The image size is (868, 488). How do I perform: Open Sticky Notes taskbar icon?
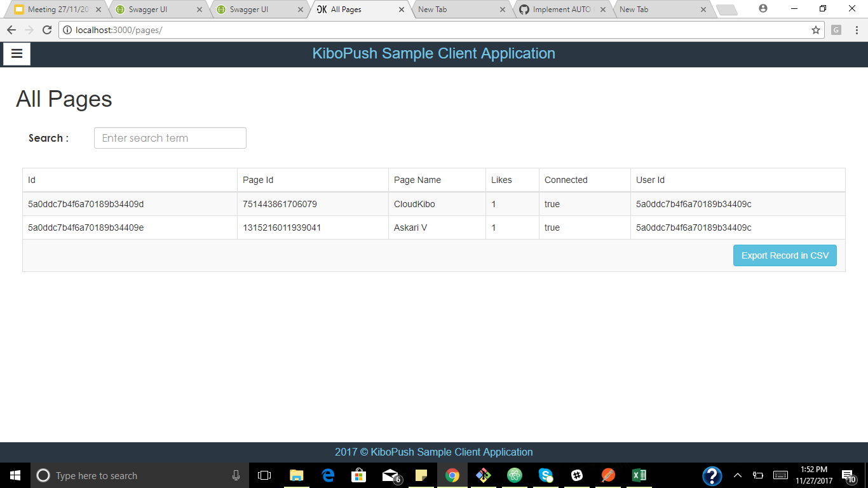tap(421, 475)
